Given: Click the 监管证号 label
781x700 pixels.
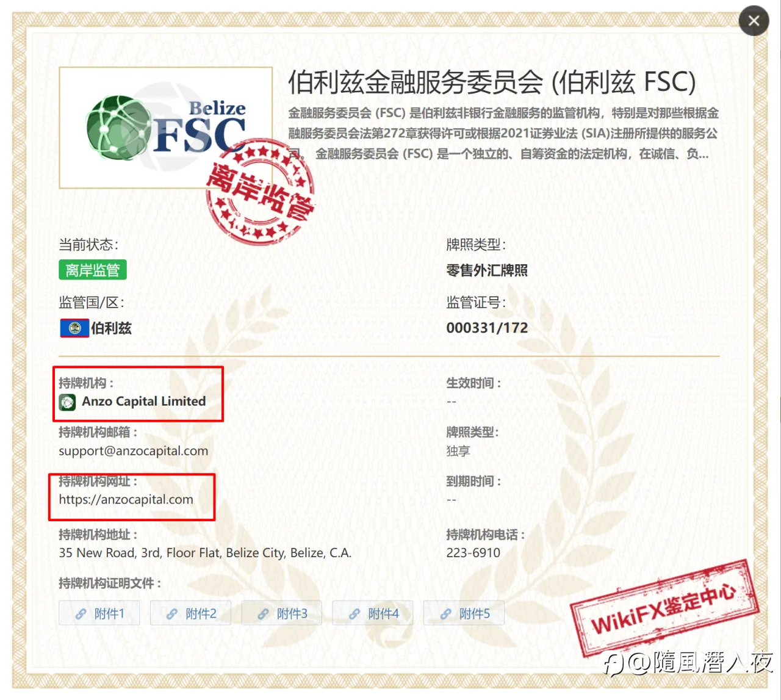Looking at the screenshot, I should [476, 303].
